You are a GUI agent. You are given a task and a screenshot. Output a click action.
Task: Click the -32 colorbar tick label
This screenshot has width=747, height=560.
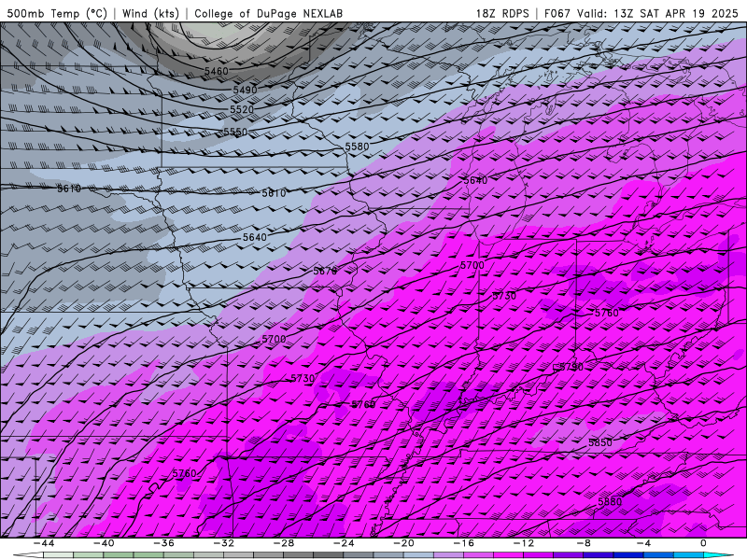click(223, 543)
